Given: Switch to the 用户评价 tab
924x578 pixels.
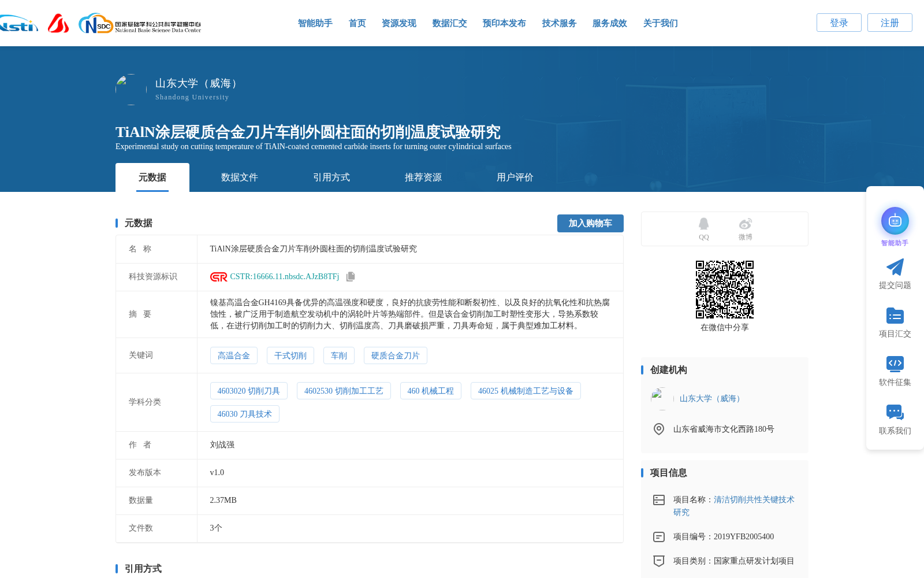Looking at the screenshot, I should [x=515, y=177].
